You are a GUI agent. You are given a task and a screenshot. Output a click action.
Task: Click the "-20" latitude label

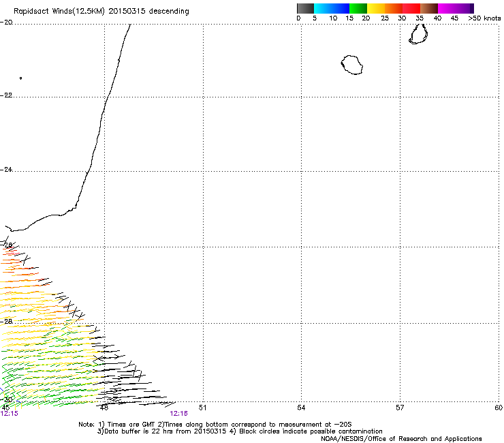point(6,22)
